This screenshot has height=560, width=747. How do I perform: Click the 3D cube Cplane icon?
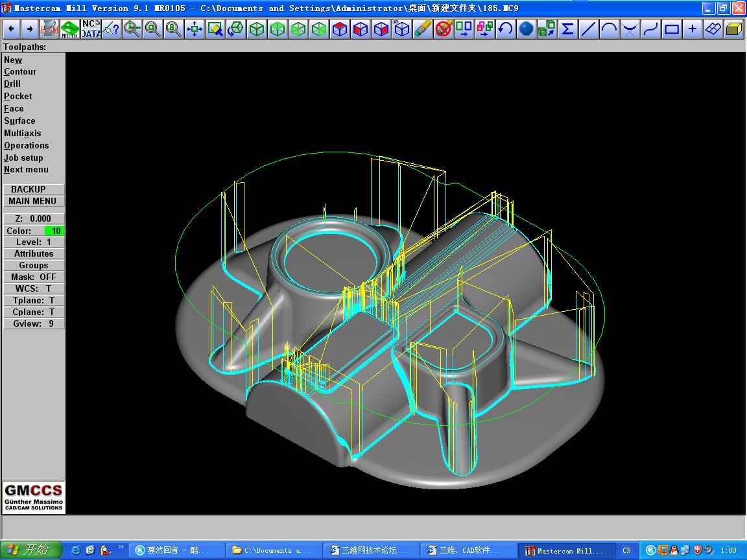[401, 30]
